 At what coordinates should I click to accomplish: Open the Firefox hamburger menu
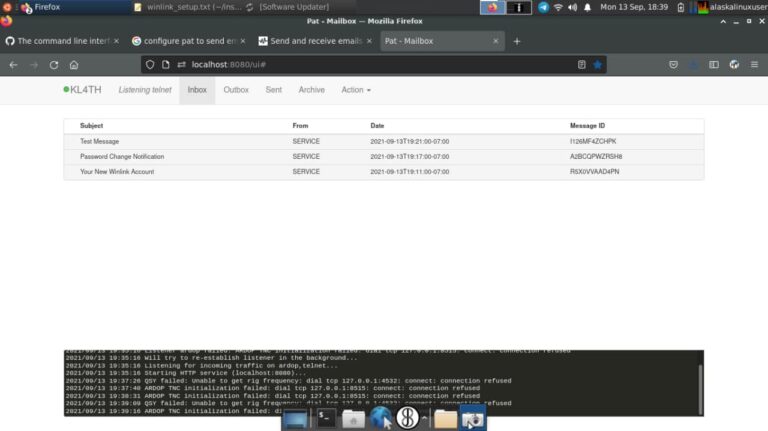pos(754,64)
